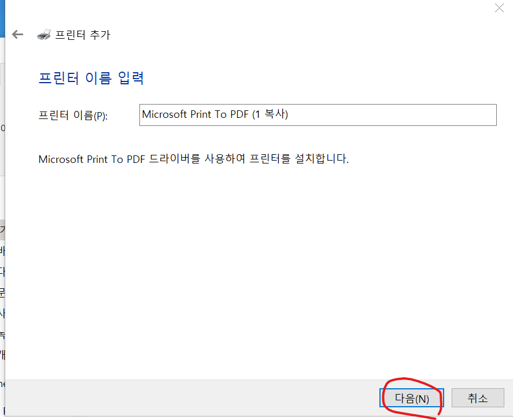Click the printer icon beside 프린터 추가
This screenshot has width=513, height=420.
pyautogui.click(x=43, y=35)
